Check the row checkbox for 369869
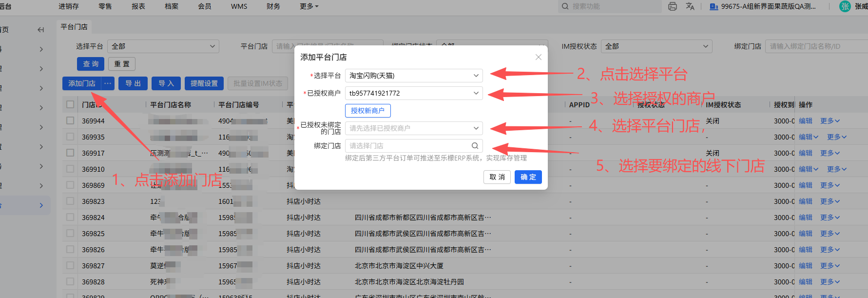This screenshot has width=868, height=298. tap(70, 185)
